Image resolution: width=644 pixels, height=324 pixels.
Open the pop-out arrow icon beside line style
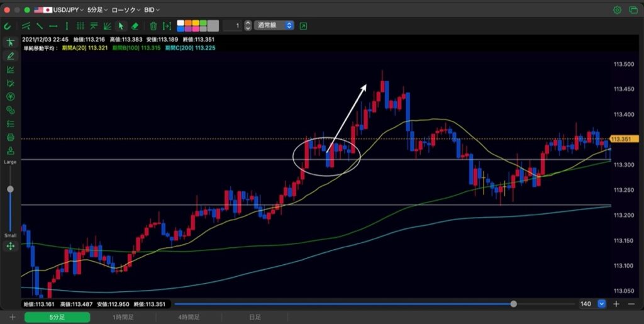(303, 26)
